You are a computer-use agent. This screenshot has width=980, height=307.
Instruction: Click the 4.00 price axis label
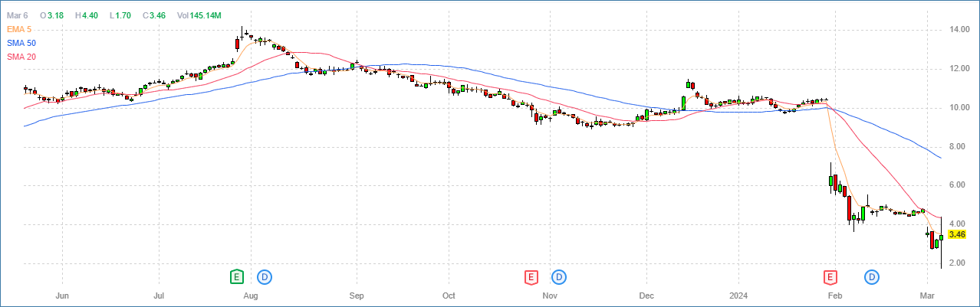tap(958, 225)
